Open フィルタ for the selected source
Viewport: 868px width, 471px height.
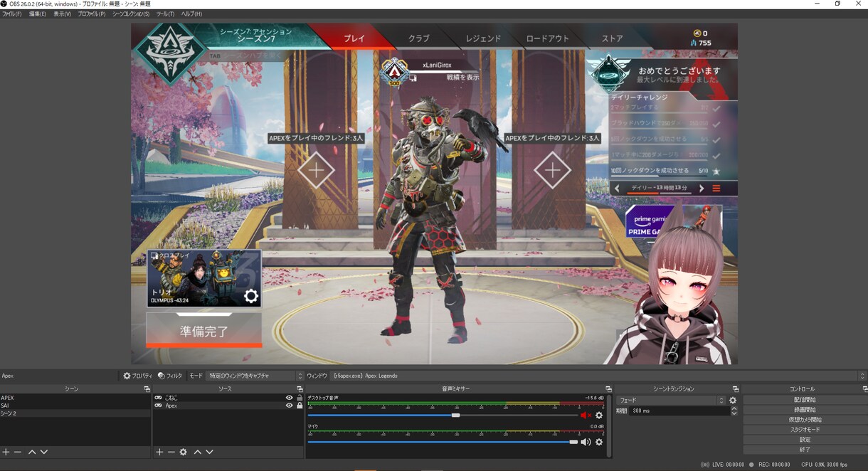170,376
